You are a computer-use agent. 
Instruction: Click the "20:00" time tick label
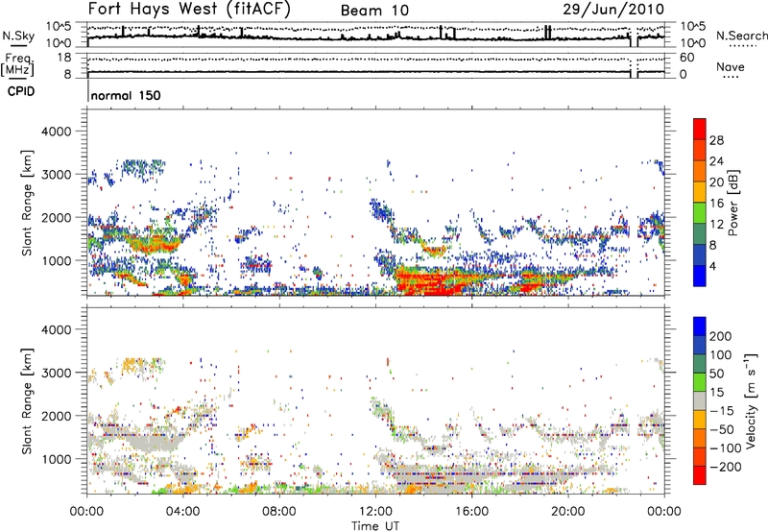[567, 512]
